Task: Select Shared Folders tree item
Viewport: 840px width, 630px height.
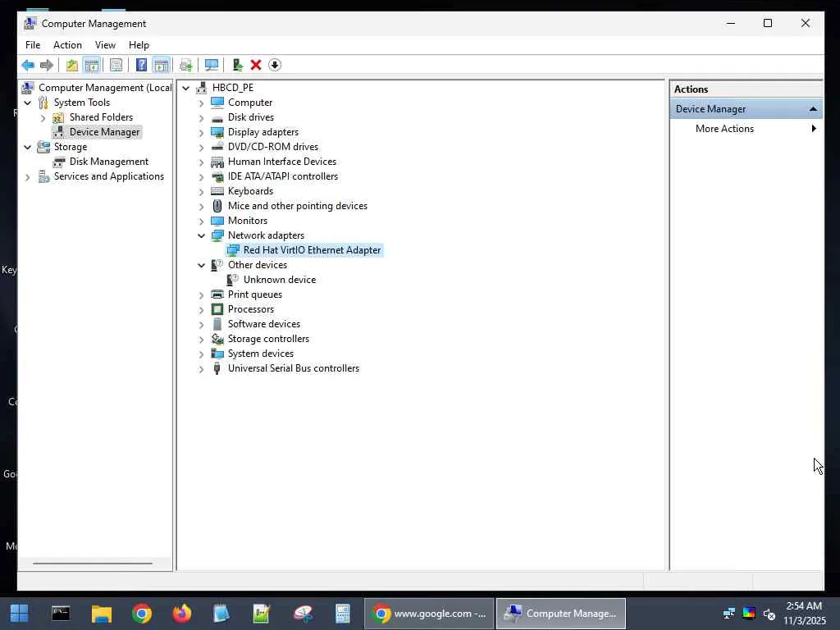Action: 101,117
